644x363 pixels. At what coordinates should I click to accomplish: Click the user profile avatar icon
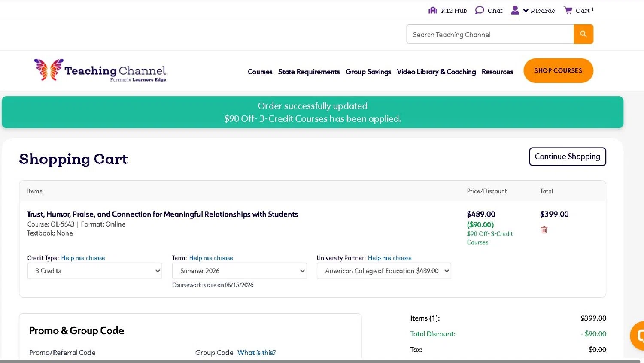tap(515, 10)
